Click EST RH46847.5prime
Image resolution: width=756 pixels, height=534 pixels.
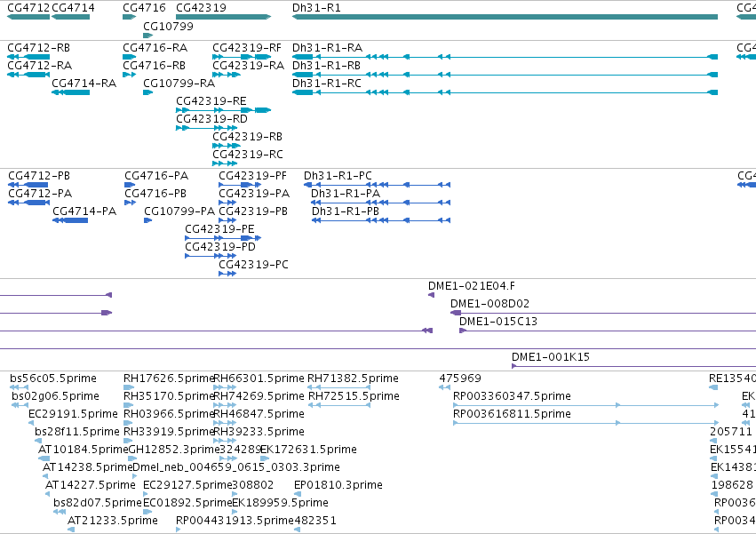[x=259, y=414]
